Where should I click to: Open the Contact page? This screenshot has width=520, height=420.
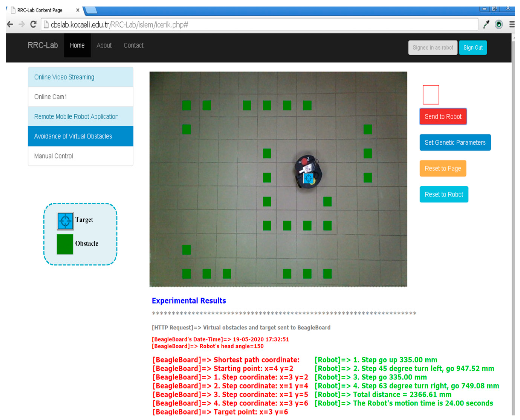(x=134, y=45)
